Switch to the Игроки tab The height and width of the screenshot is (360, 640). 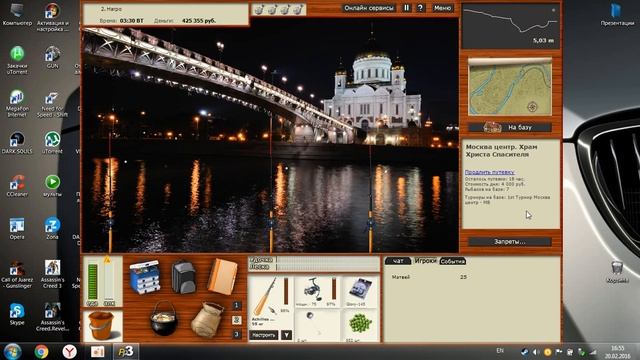pyautogui.click(x=425, y=261)
